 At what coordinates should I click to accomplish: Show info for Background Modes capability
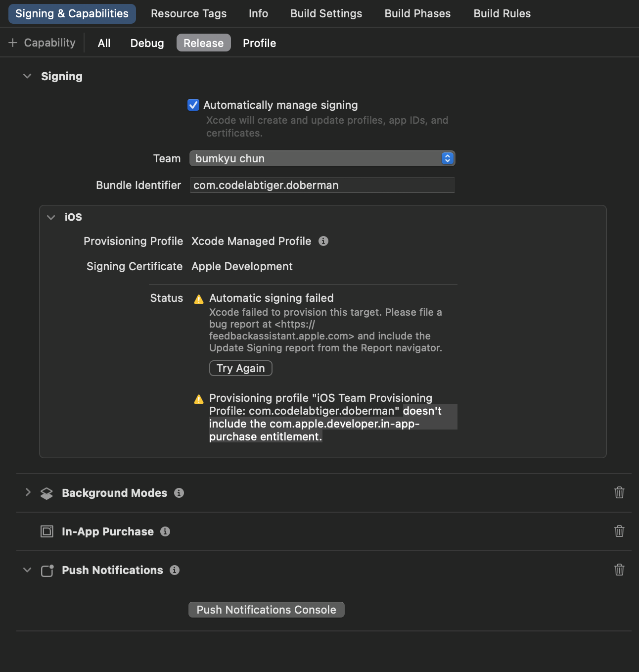[179, 493]
